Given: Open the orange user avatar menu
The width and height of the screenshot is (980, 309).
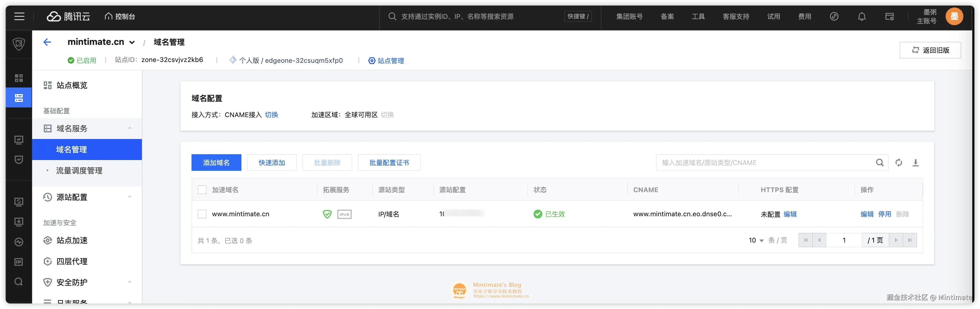Looking at the screenshot, I should 954,16.
